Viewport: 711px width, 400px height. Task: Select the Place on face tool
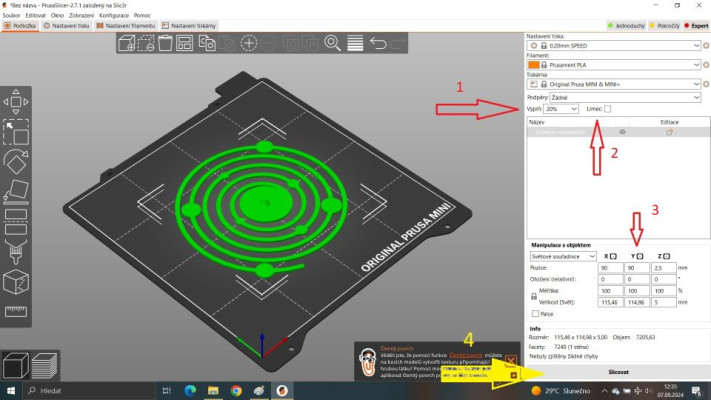pyautogui.click(x=16, y=191)
